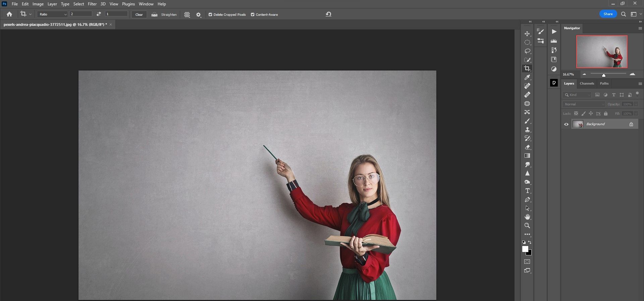Click the blue Share button
Viewport: 644px width, 301px height.
(608, 14)
